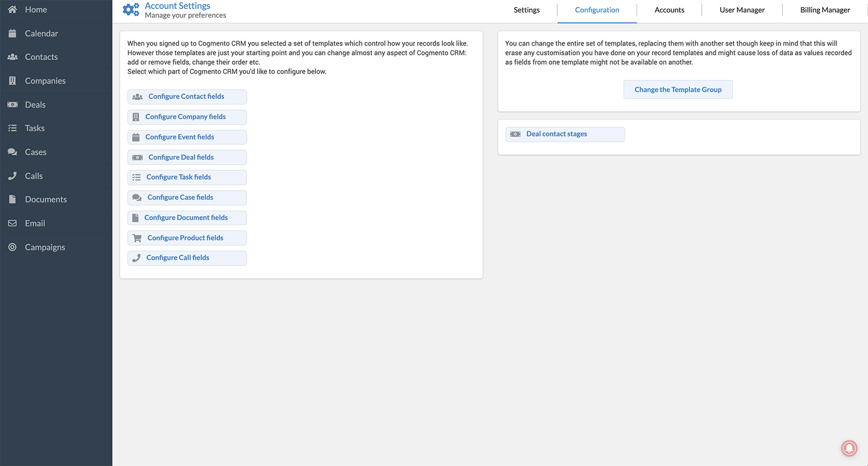Open Tasks label in the sidebar
The height and width of the screenshot is (466, 868).
click(x=35, y=128)
